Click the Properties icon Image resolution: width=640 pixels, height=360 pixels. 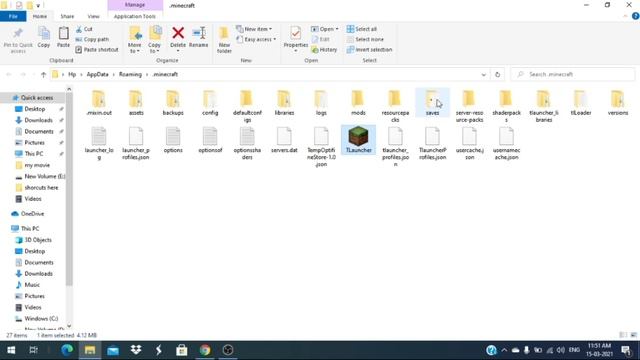coord(296,33)
